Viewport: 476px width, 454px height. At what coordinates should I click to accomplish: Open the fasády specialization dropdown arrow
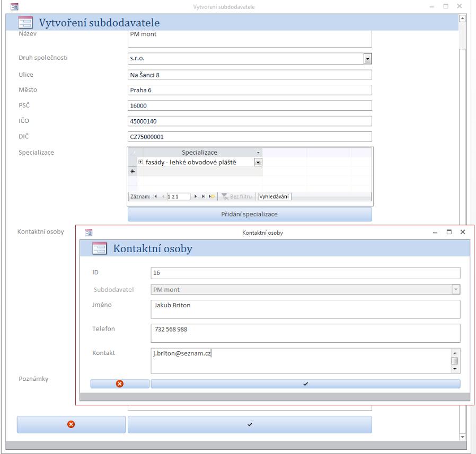258,162
